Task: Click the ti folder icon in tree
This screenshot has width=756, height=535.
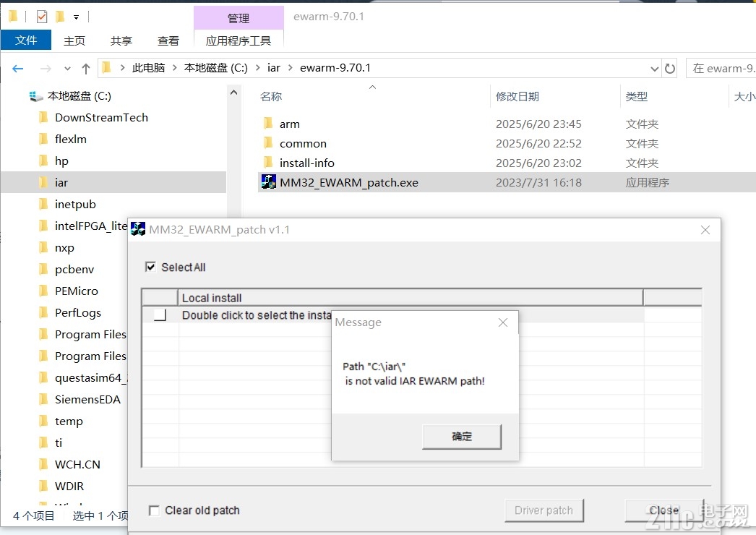Action: [43, 442]
